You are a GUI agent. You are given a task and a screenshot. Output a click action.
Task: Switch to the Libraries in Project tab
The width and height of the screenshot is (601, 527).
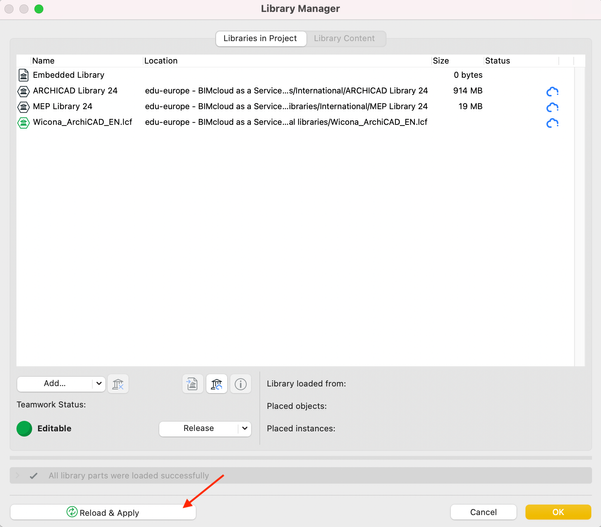261,38
